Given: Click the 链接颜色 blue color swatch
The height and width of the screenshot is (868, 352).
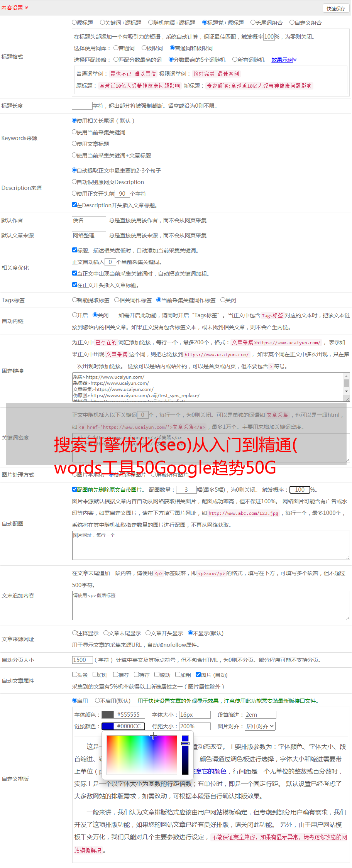Looking at the screenshot, I should (108, 726).
